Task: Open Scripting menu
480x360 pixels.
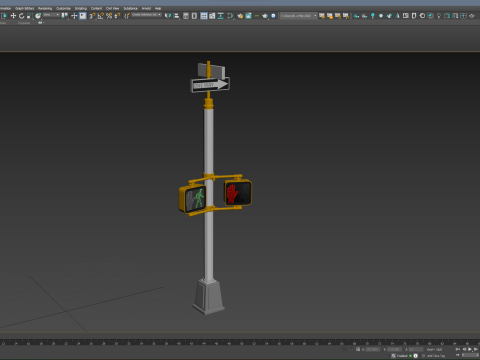Action: [81, 8]
